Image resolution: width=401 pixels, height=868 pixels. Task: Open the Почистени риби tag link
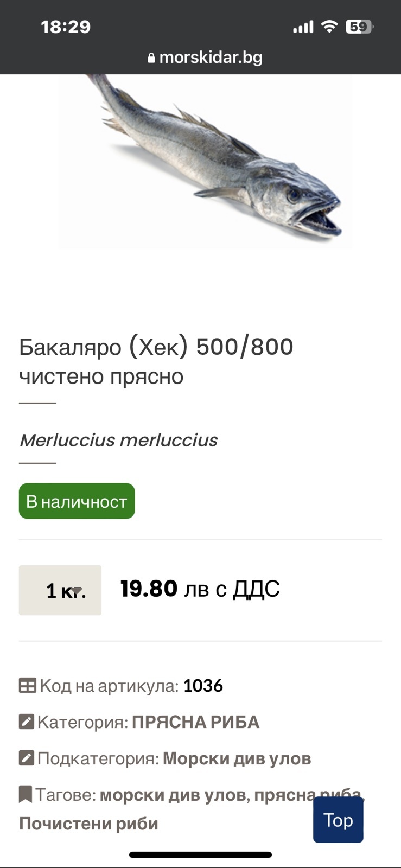click(88, 824)
